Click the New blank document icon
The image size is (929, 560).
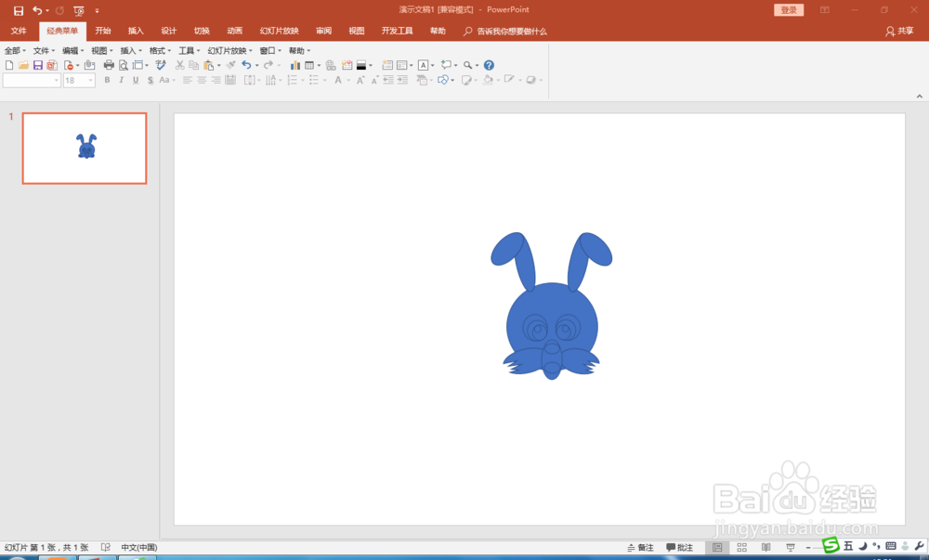pyautogui.click(x=9, y=65)
